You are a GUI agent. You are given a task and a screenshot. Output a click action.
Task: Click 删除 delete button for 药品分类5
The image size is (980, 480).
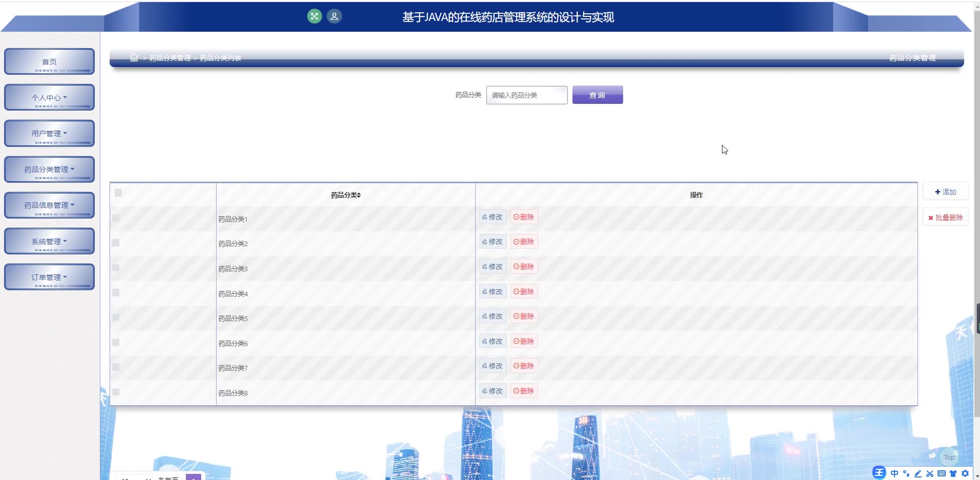[524, 316]
